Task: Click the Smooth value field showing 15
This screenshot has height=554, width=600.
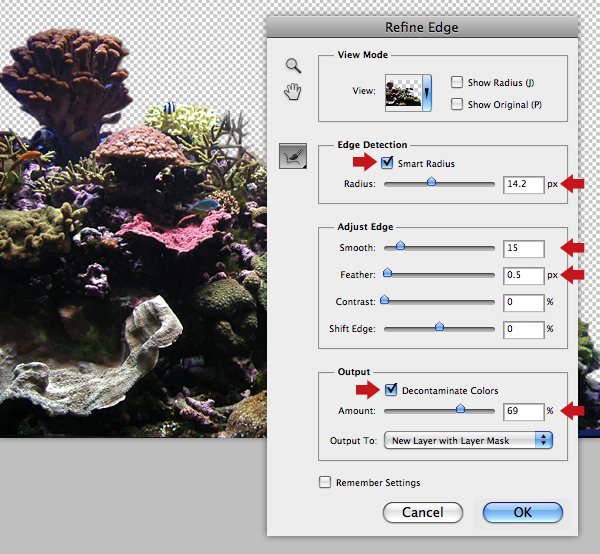Action: click(x=523, y=249)
